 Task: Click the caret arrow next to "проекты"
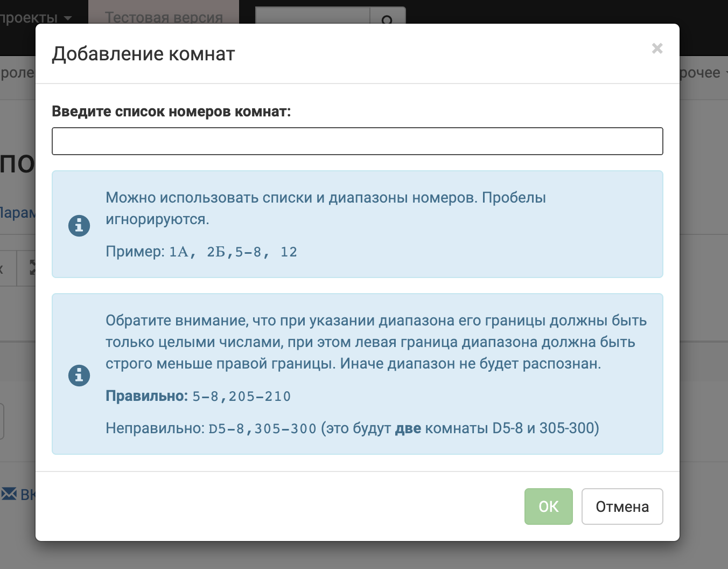coord(67,18)
